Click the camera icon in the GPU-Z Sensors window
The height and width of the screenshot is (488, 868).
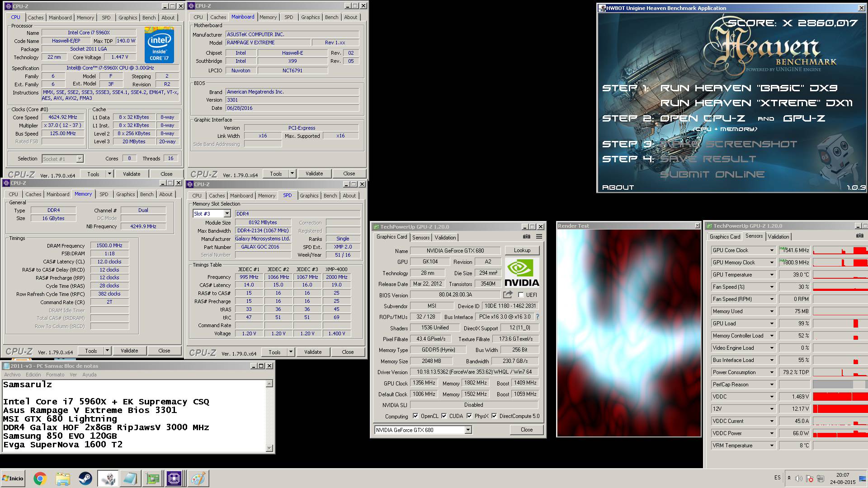tap(859, 236)
